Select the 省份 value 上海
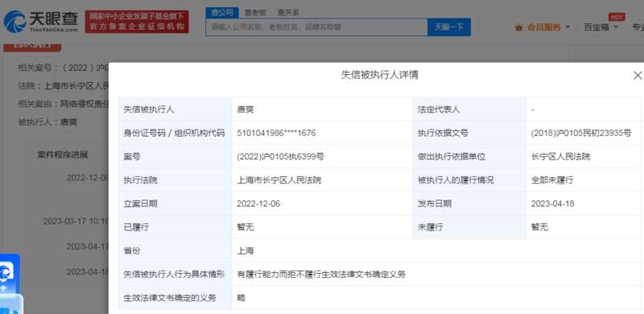 [246, 250]
